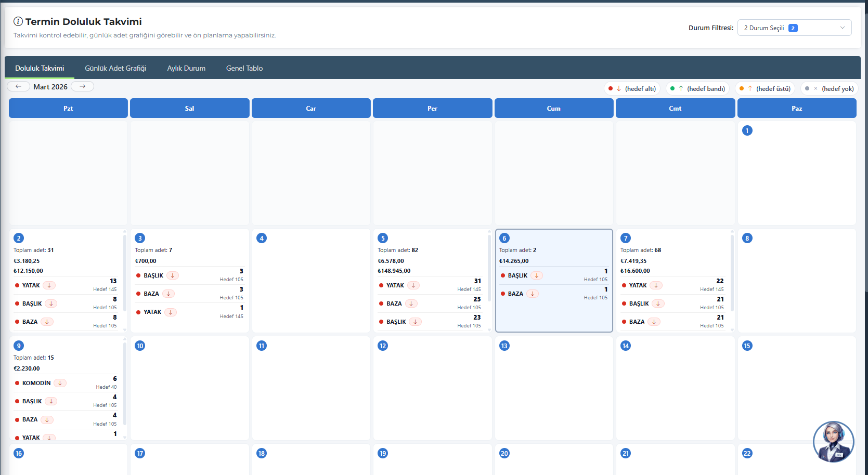This screenshot has height=475, width=868.
Task: Open the Aylık Durum tab
Action: tap(186, 68)
